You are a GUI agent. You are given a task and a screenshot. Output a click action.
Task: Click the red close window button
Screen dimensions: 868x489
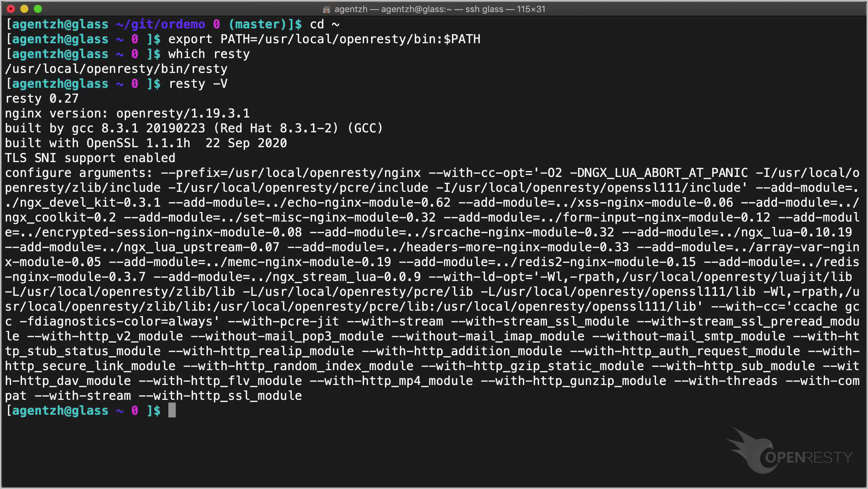coord(11,9)
